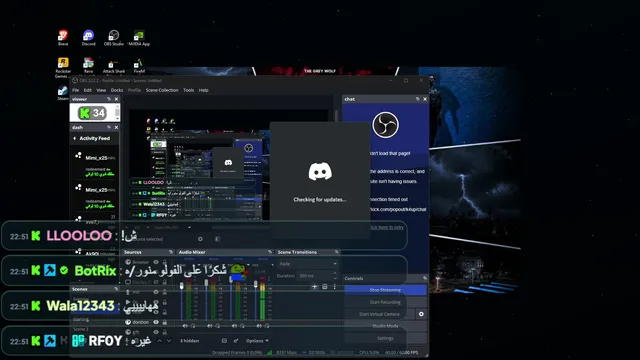Image resolution: width=640 pixels, height=360 pixels.
Task: Toggle lock on the mic source
Action: [x=164, y=292]
